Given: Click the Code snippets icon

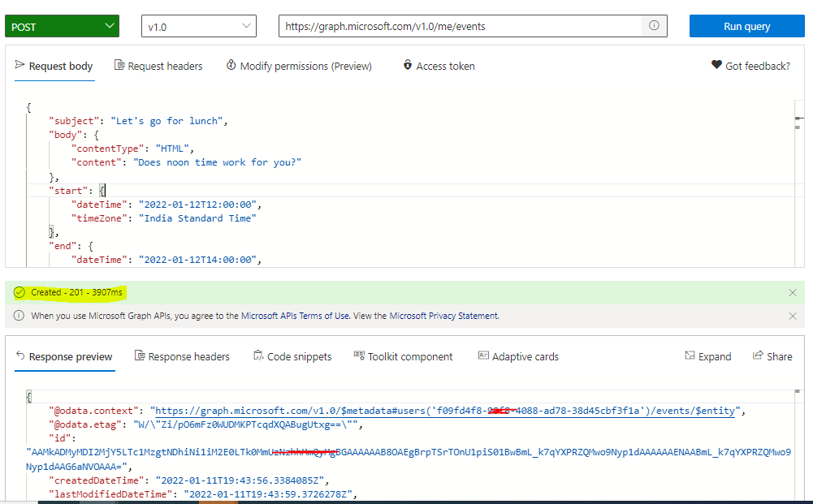Looking at the screenshot, I should coord(261,356).
